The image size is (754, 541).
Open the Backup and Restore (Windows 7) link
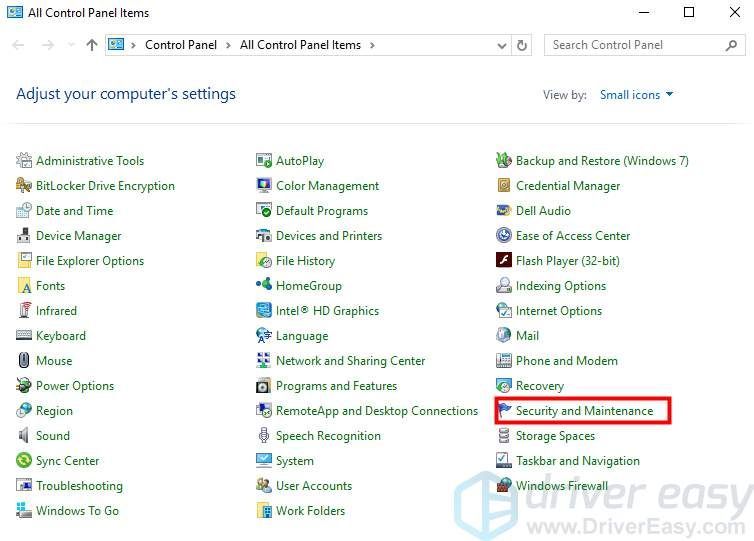coord(602,160)
